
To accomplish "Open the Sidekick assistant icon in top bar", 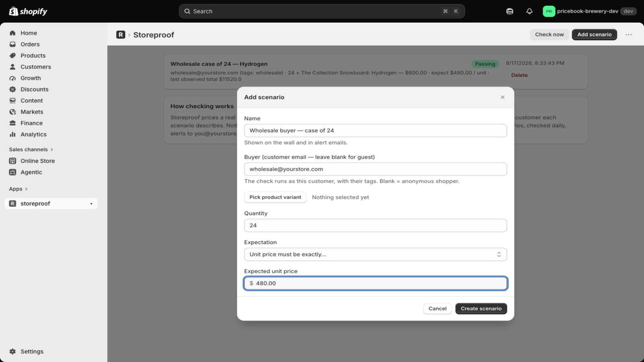I will pos(510,11).
